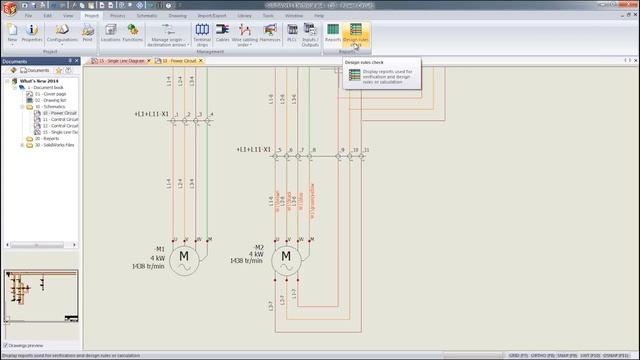Image resolution: width=640 pixels, height=360 pixels.
Task: Collapse the 10 - Schematics folder
Action: [22, 107]
